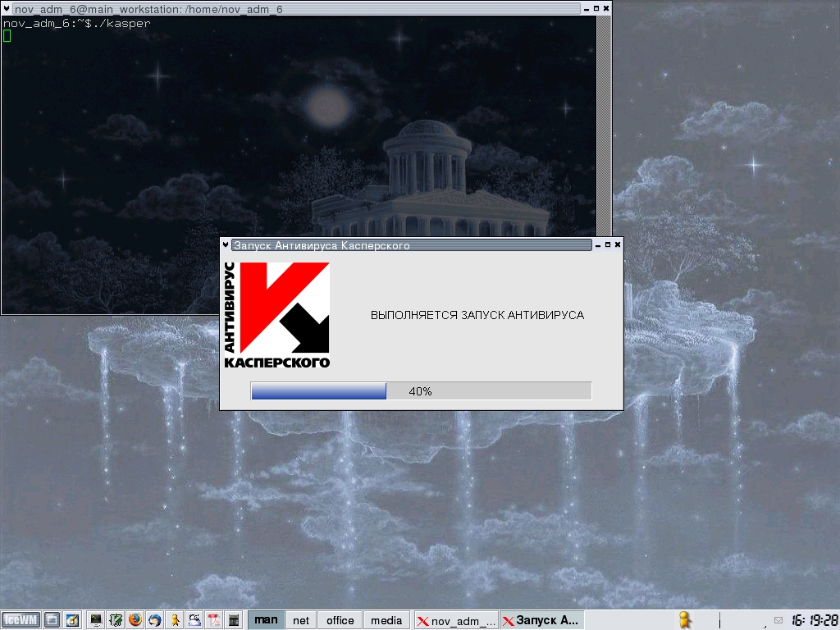Screen dimensions: 840x630
Task: Activate the nov_adm_ terminal taskbar button
Action: tap(456, 620)
